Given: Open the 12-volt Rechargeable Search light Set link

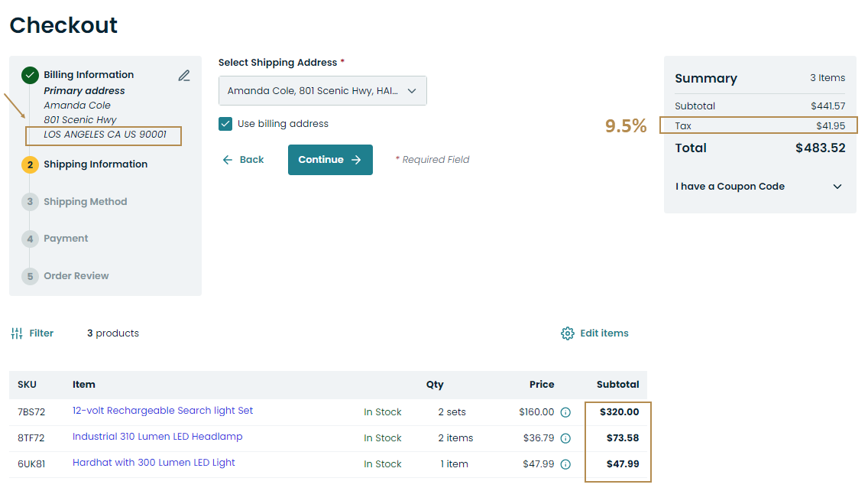Looking at the screenshot, I should click(x=163, y=411).
